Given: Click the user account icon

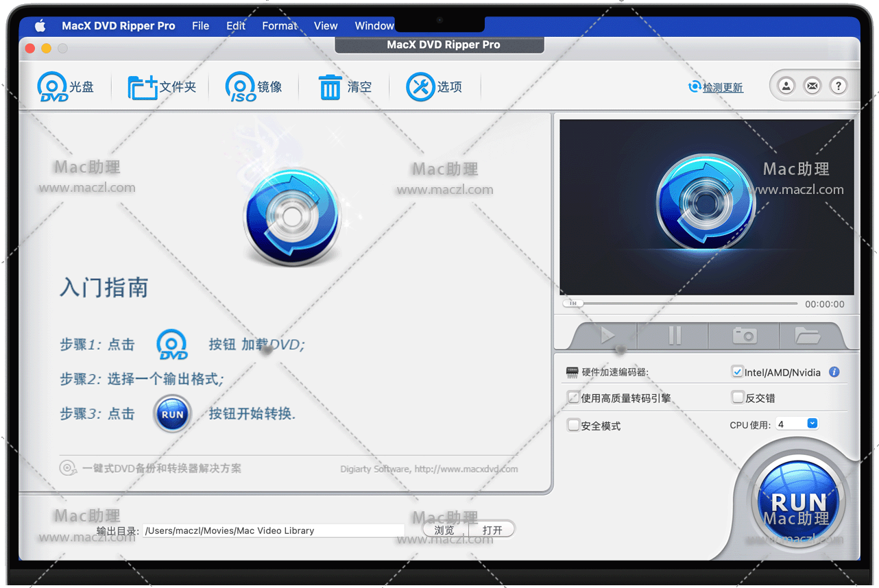Looking at the screenshot, I should [786, 86].
